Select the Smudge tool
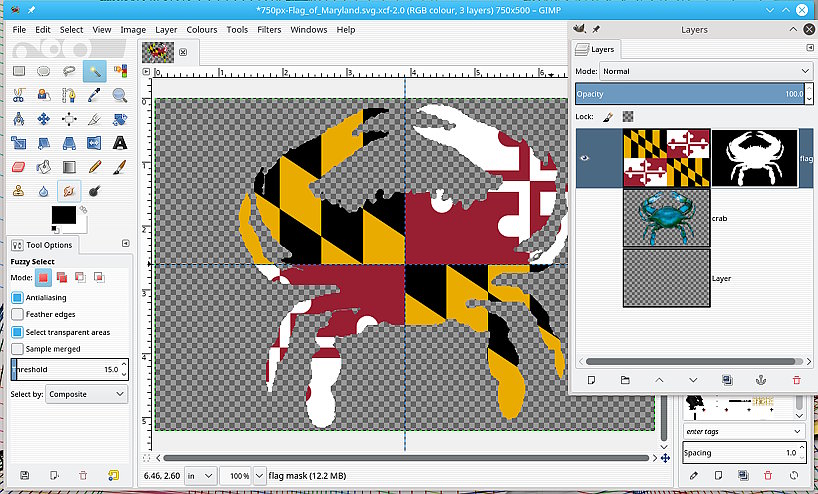This screenshot has width=818, height=494. pos(69,191)
